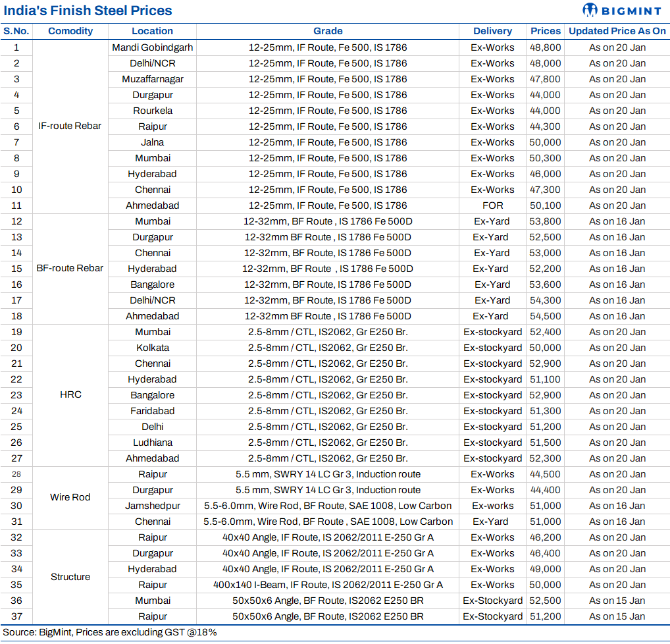Click the Muzaffarnagar location cell

(152, 79)
